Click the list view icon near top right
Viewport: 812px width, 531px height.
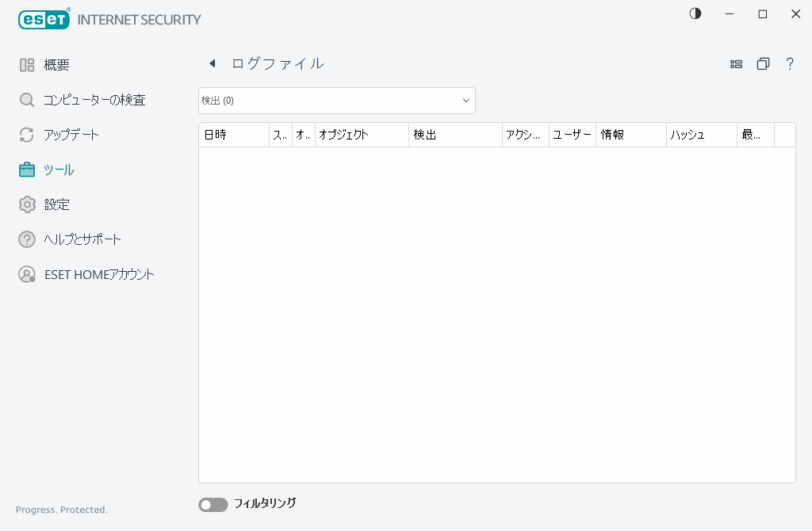[x=736, y=63]
